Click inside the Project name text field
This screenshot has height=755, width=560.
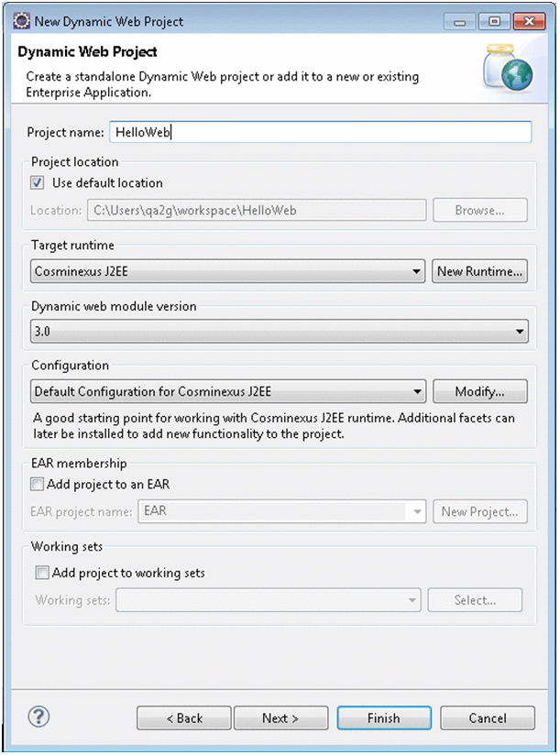(x=320, y=132)
